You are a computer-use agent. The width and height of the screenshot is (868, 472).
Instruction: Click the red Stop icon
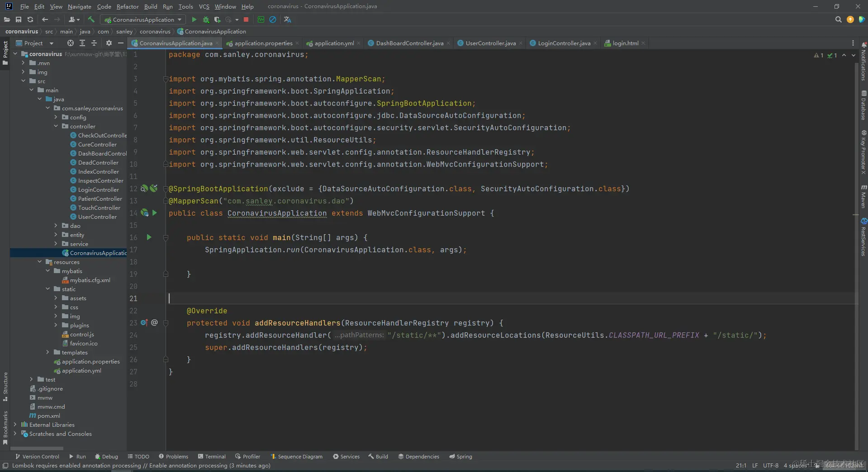point(246,19)
